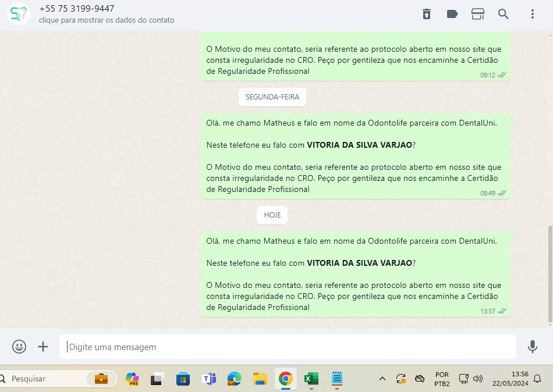Viewport: 553px width, 392px height.
Task: Open network display tray icon
Action: coord(463,379)
